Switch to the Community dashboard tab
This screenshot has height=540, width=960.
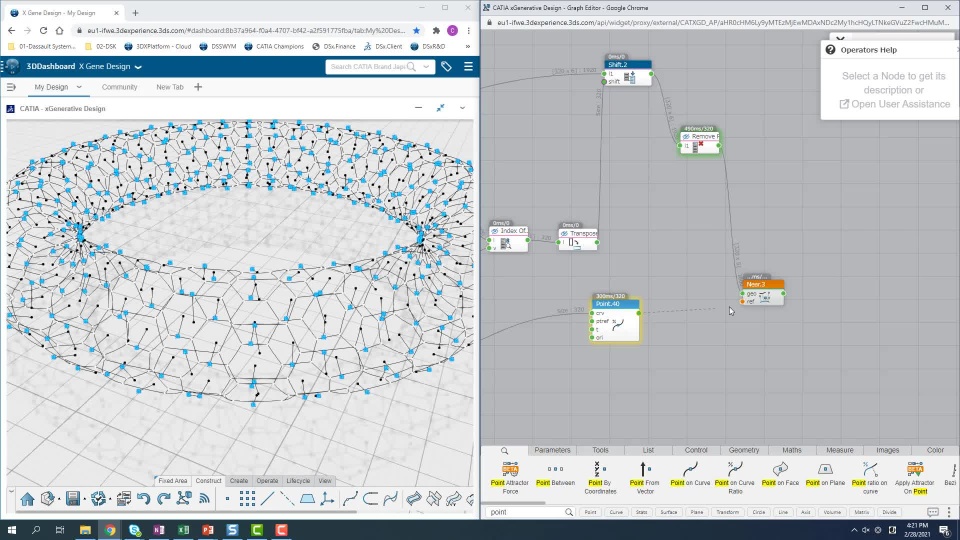click(119, 87)
